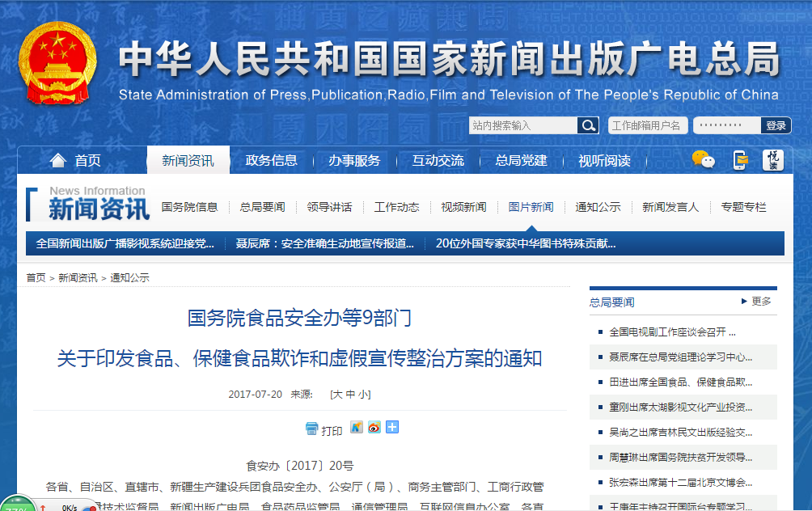This screenshot has width=812, height=511.
Task: Click the 登录 login button
Action: point(775,125)
